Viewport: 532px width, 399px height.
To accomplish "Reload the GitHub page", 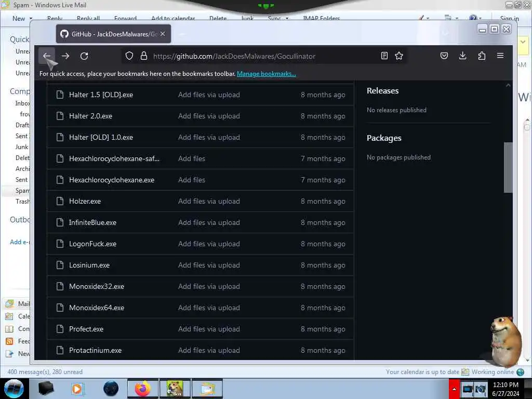I will [x=84, y=56].
